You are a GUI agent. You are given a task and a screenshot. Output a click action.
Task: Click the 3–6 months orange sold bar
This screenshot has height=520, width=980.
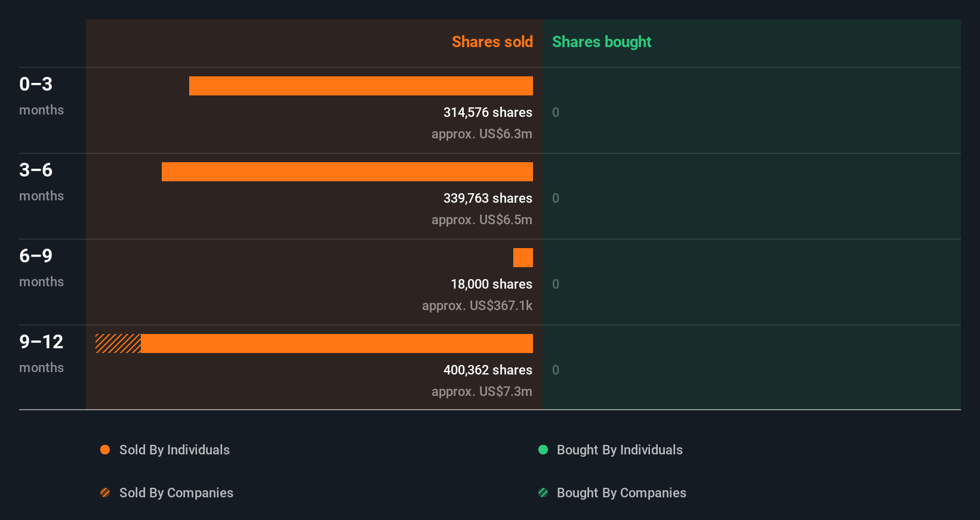pyautogui.click(x=347, y=172)
